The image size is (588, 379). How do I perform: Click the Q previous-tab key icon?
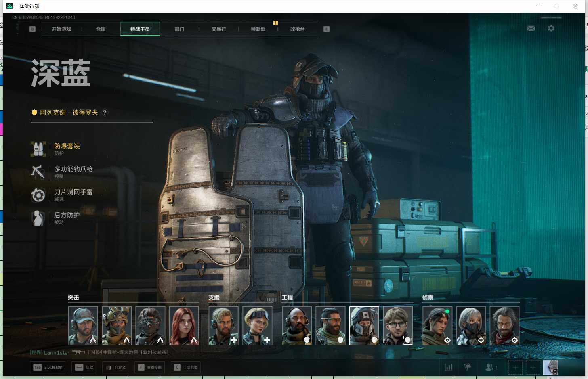coord(32,29)
